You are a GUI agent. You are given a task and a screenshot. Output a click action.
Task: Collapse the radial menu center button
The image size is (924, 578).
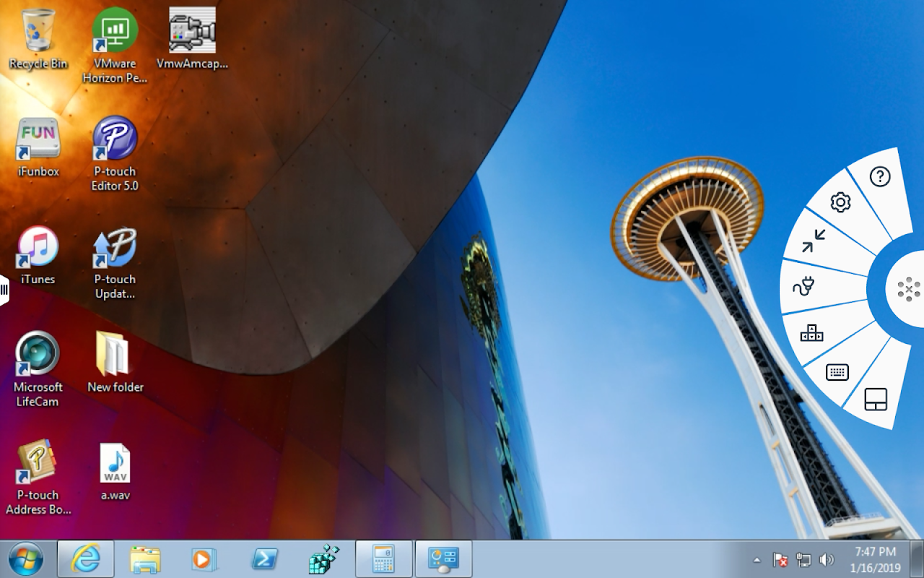coord(908,290)
